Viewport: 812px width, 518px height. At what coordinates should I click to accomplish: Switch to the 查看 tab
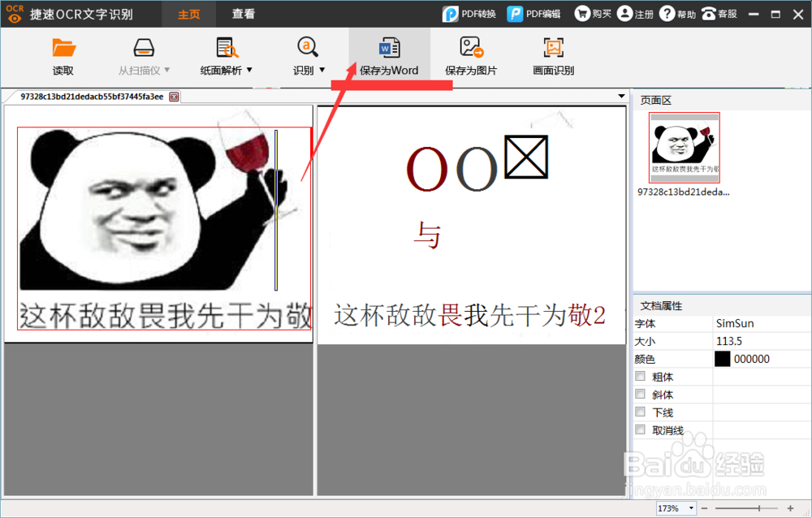point(243,14)
